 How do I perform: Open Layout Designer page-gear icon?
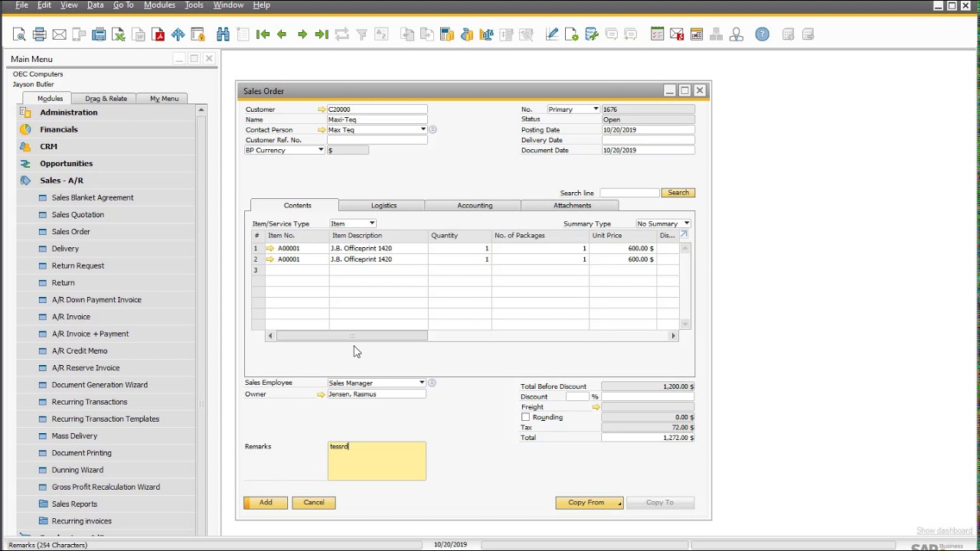click(x=571, y=34)
